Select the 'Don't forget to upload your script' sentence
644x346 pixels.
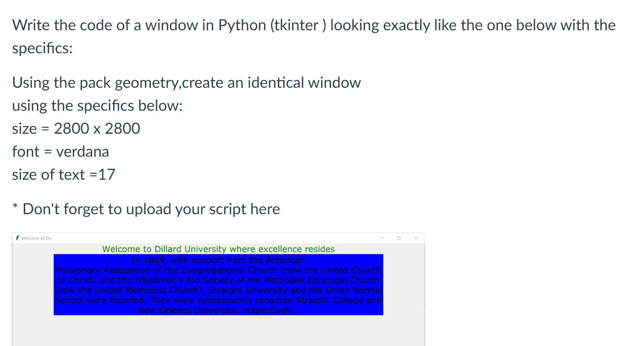(146, 209)
